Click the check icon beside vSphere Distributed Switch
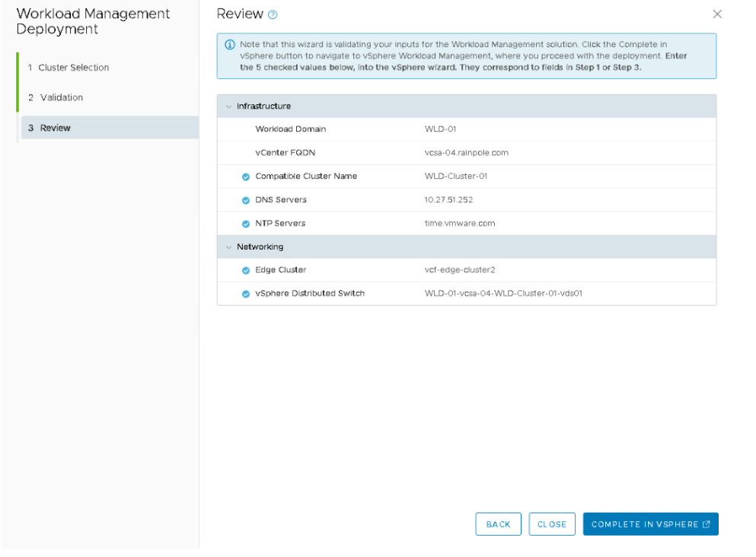This screenshot has width=756, height=557. (x=246, y=294)
